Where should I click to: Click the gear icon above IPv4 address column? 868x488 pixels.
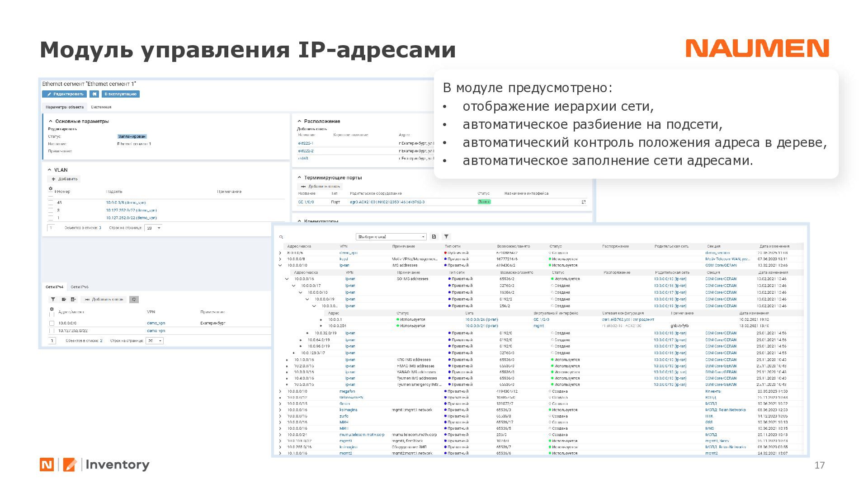[x=52, y=309]
